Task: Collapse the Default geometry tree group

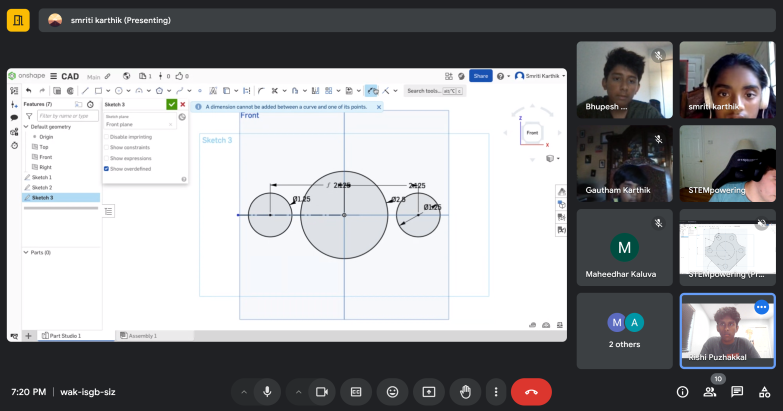Action: (x=26, y=127)
